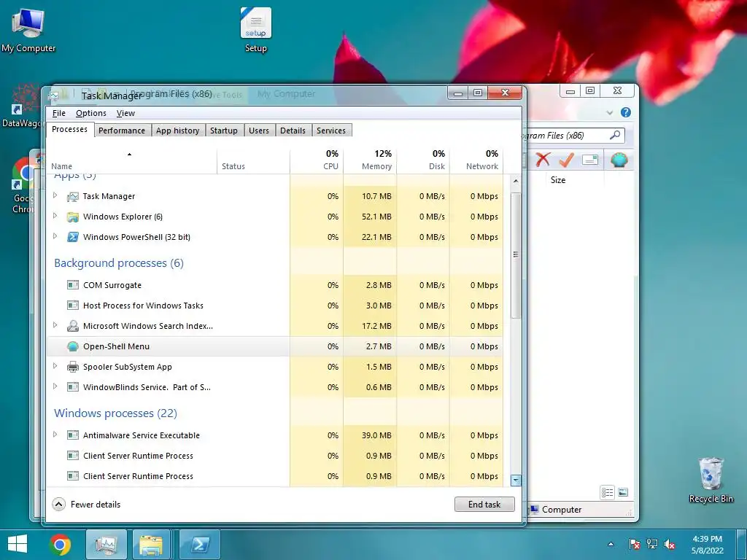The height and width of the screenshot is (560, 747).
Task: Launch Chrome from the taskbar
Action: point(60,544)
